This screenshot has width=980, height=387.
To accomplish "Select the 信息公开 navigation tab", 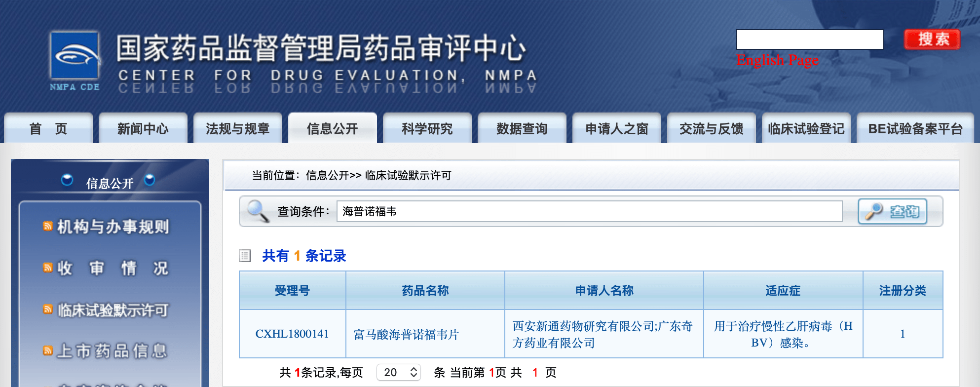I will pos(333,128).
